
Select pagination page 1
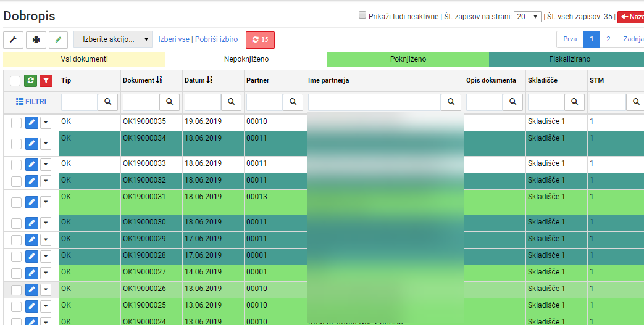[592, 39]
